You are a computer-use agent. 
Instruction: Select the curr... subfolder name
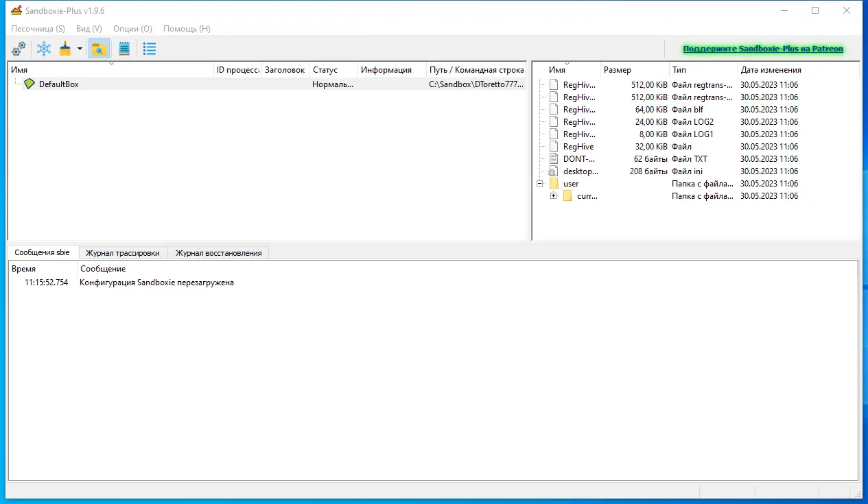click(x=587, y=196)
